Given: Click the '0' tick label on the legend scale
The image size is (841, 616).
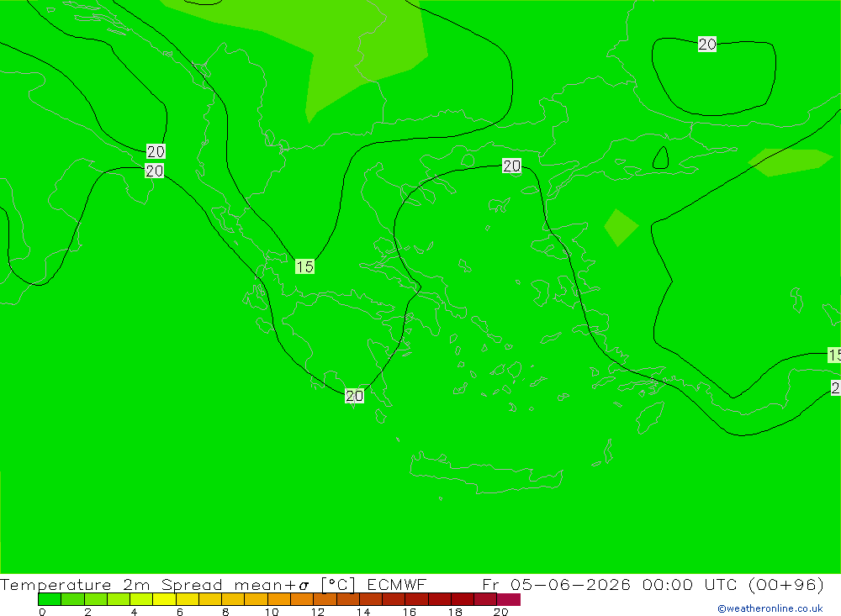Looking at the screenshot, I should point(42,612).
